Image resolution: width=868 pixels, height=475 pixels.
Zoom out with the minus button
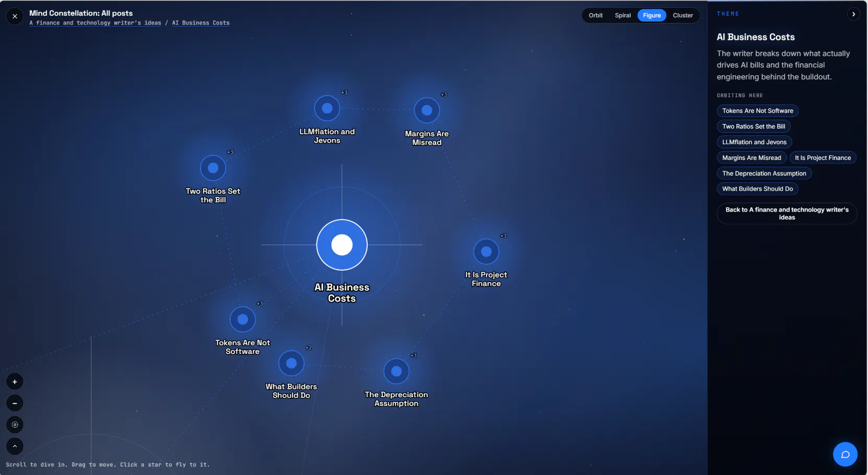coord(15,403)
